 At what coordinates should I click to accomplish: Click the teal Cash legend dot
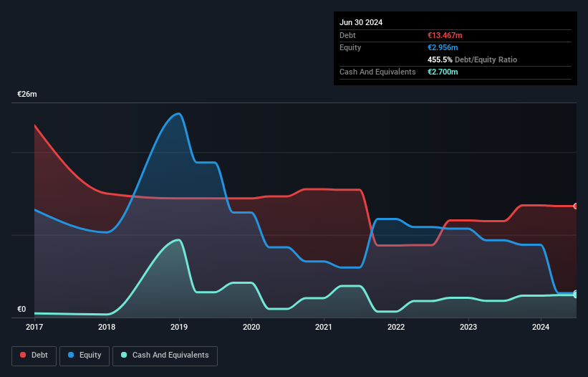click(124, 355)
